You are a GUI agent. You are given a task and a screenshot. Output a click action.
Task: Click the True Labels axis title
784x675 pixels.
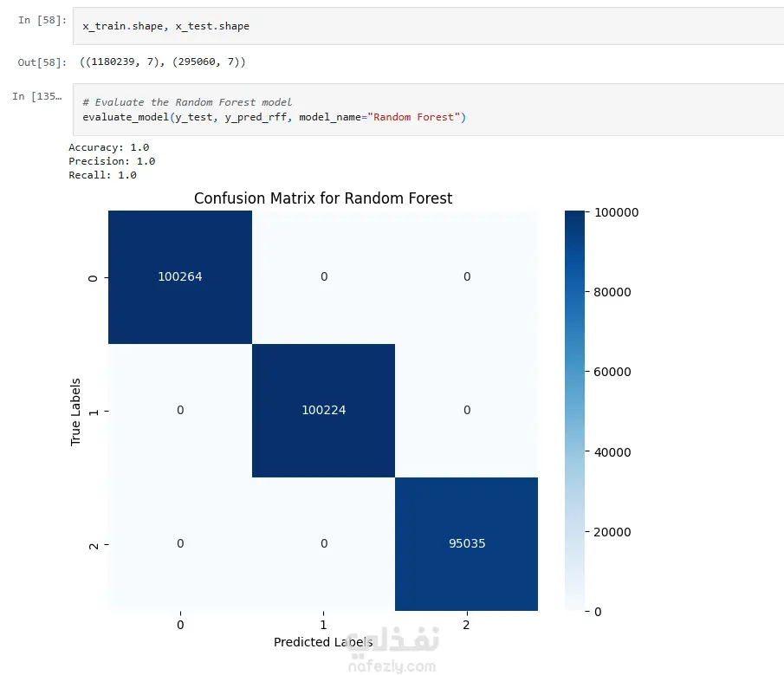tap(75, 412)
